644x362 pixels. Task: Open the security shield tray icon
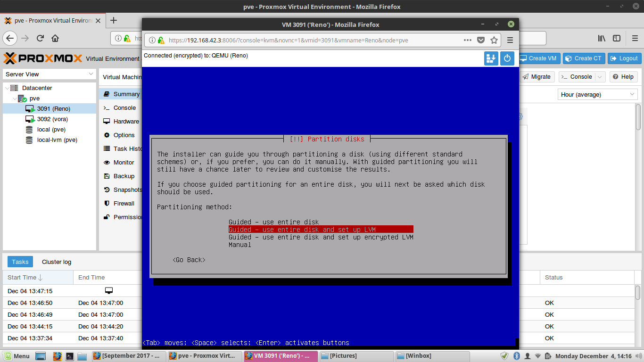click(x=504, y=356)
